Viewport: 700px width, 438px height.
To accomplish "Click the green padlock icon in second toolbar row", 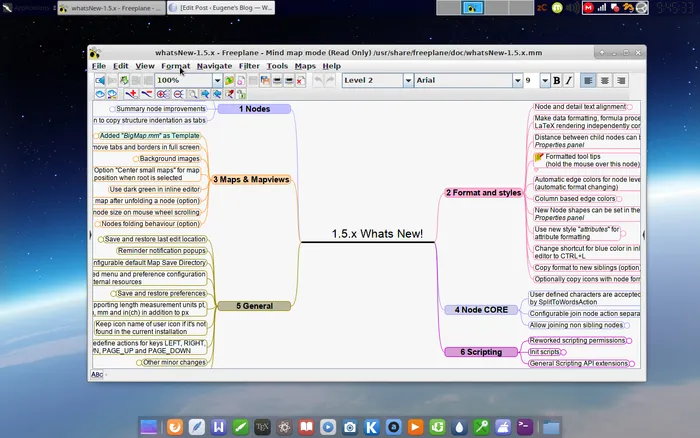I will point(241,94).
